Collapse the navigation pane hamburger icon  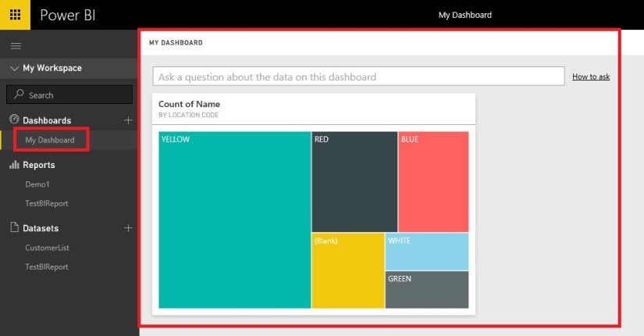click(16, 45)
